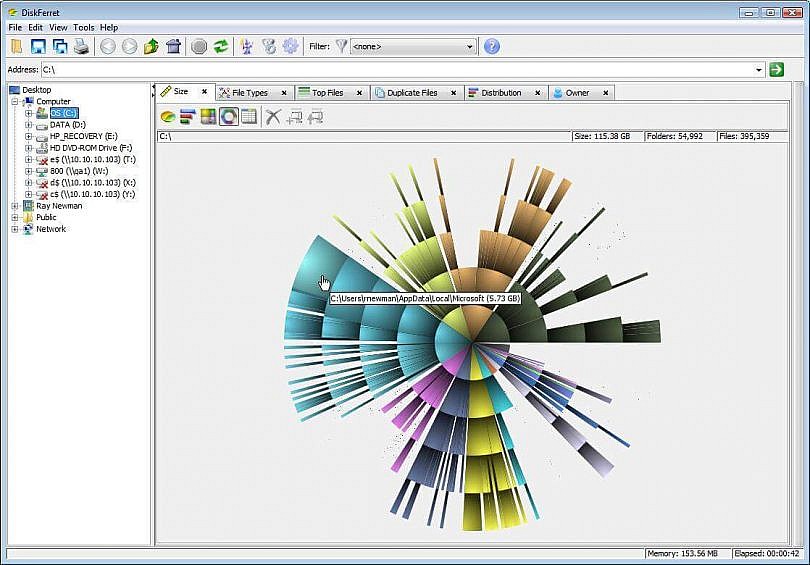Click the Home icon in the toolbar

[173, 46]
